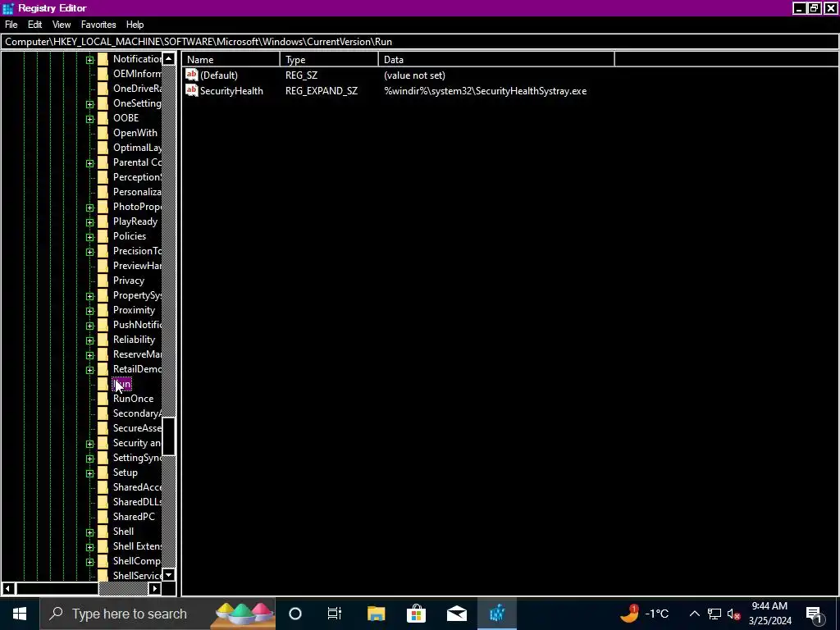840x630 pixels.
Task: Expand the OneSettings key
Action: tap(90, 104)
